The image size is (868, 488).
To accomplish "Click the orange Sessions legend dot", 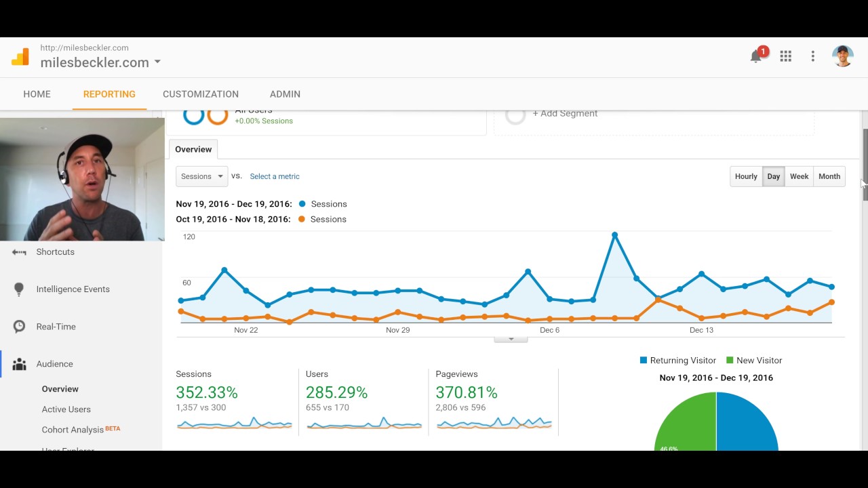I will click(302, 219).
